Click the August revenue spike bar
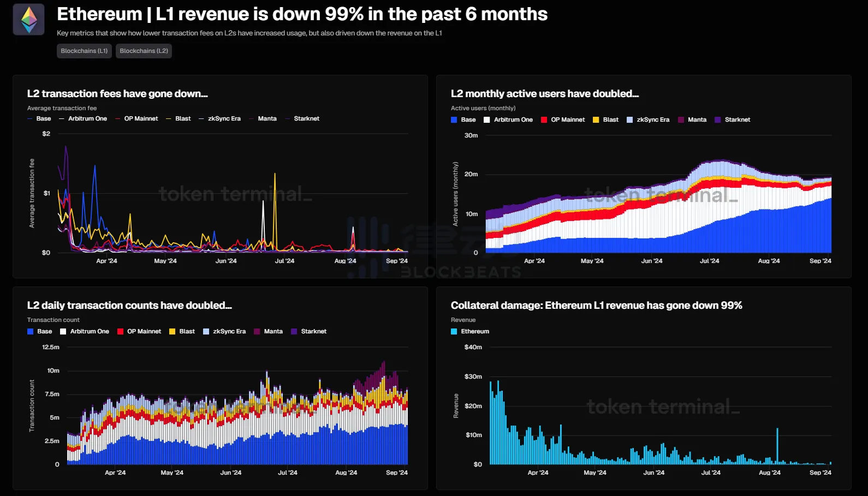The image size is (868, 496). click(x=777, y=445)
